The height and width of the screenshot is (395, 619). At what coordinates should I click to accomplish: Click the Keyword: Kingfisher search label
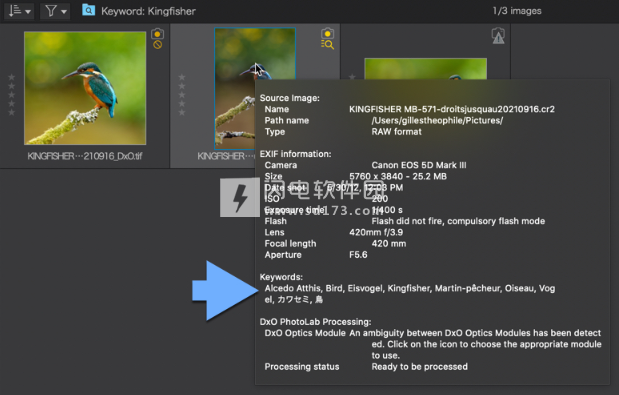tap(148, 11)
